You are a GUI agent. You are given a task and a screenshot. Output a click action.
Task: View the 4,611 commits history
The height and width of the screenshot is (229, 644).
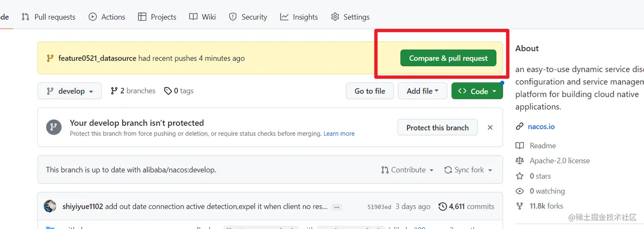click(466, 206)
